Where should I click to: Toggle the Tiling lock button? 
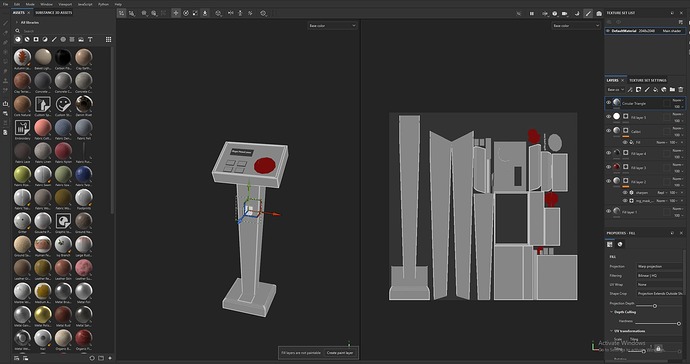[658, 349]
